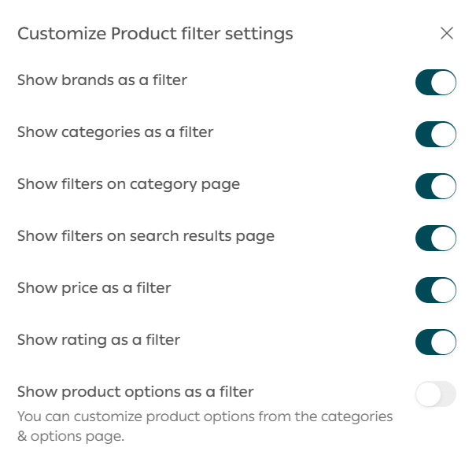The image size is (476, 466).
Task: Switch off Show filters on search results page
Action: coord(436,238)
